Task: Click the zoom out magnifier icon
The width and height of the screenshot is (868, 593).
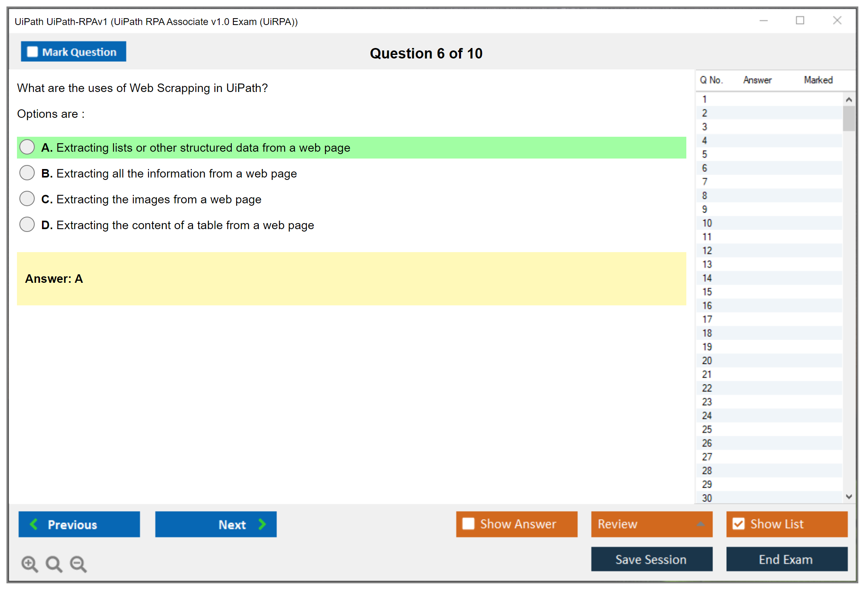Action: point(78,564)
